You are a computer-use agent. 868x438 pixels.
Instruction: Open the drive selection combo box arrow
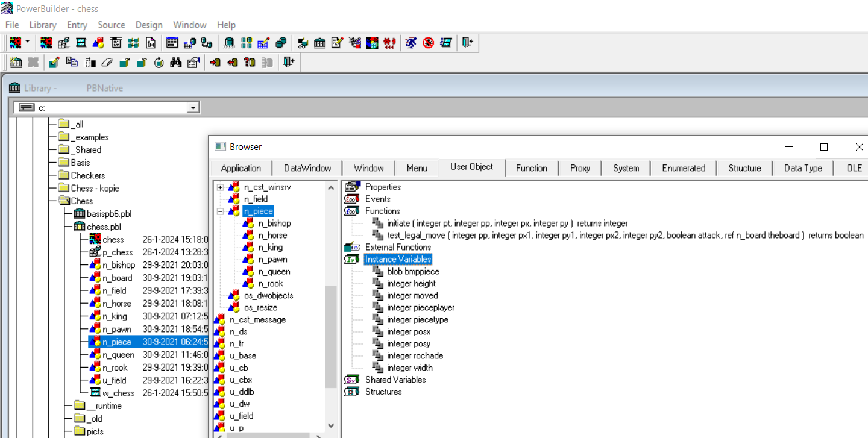point(193,108)
